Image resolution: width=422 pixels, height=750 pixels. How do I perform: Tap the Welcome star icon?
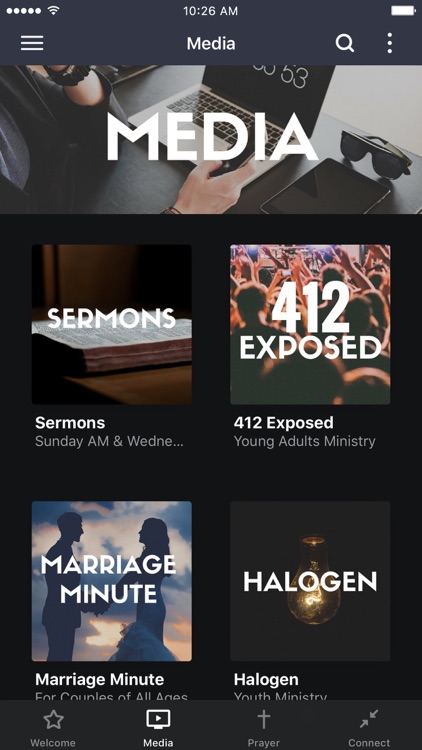point(53,719)
